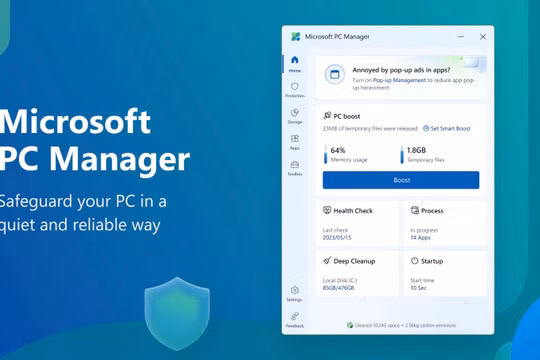
Task: Click the PC boost rocket icon
Action: 327,116
